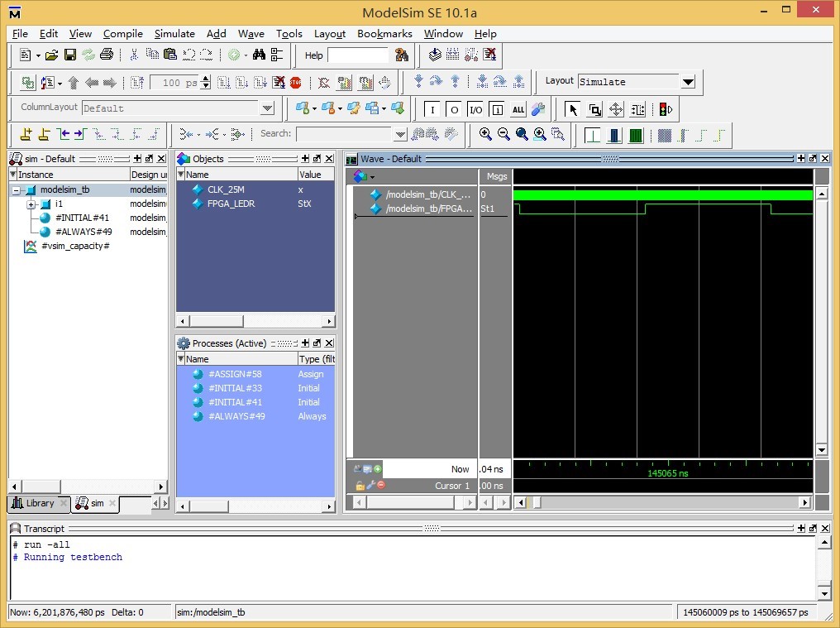Click the Insert Cursor icon
Viewport: 840px width, 628px height.
(x=26, y=134)
